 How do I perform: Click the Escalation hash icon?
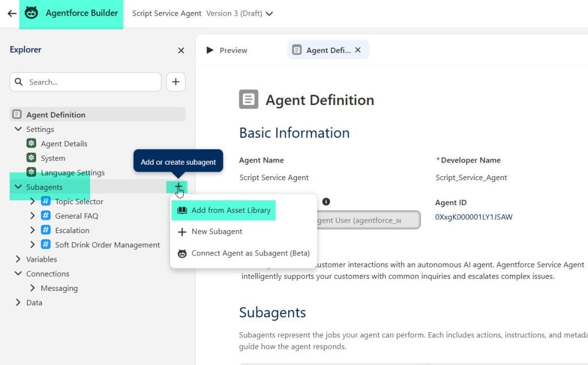coord(46,230)
